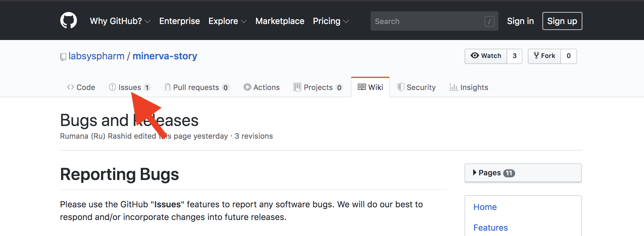Click the Code tab angle-brackets icon
Screen dimensions: 644x236
[x=70, y=87]
